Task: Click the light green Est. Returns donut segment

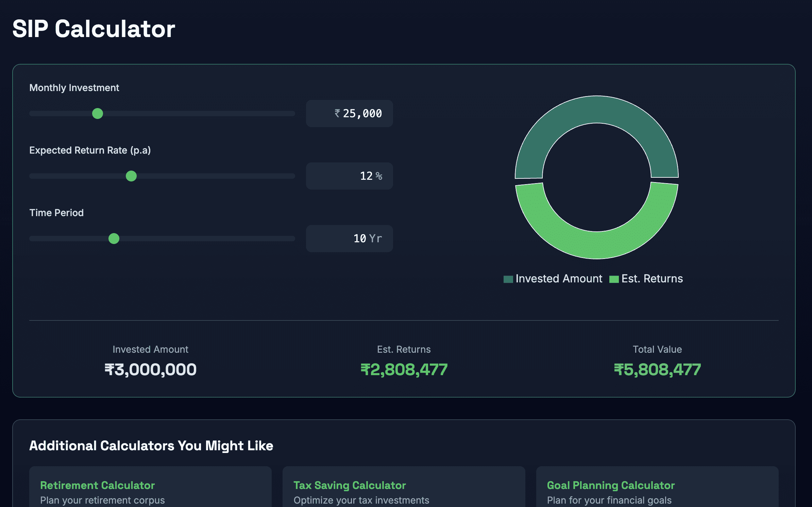Action: click(x=597, y=245)
